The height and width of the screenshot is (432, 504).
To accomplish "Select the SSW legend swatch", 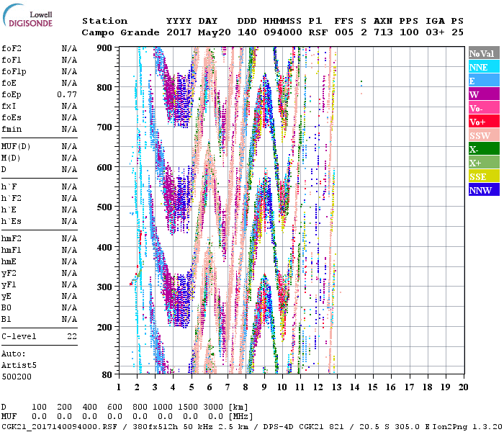I will click(x=483, y=135).
